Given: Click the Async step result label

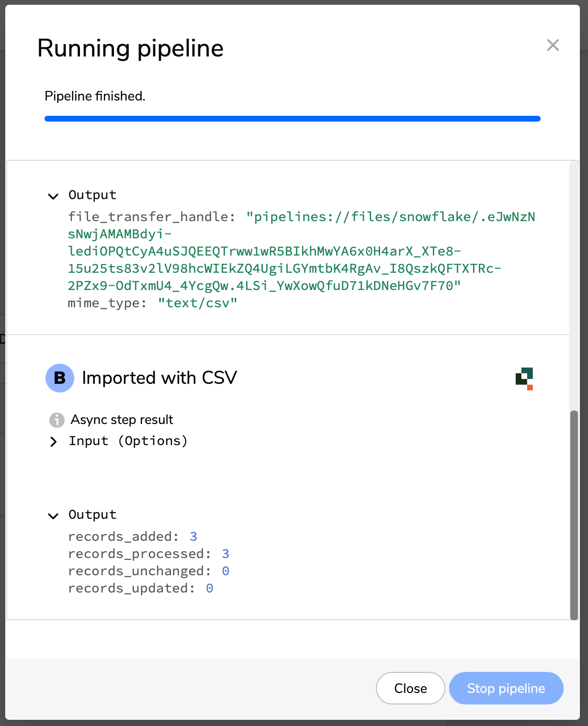Looking at the screenshot, I should click(x=122, y=420).
